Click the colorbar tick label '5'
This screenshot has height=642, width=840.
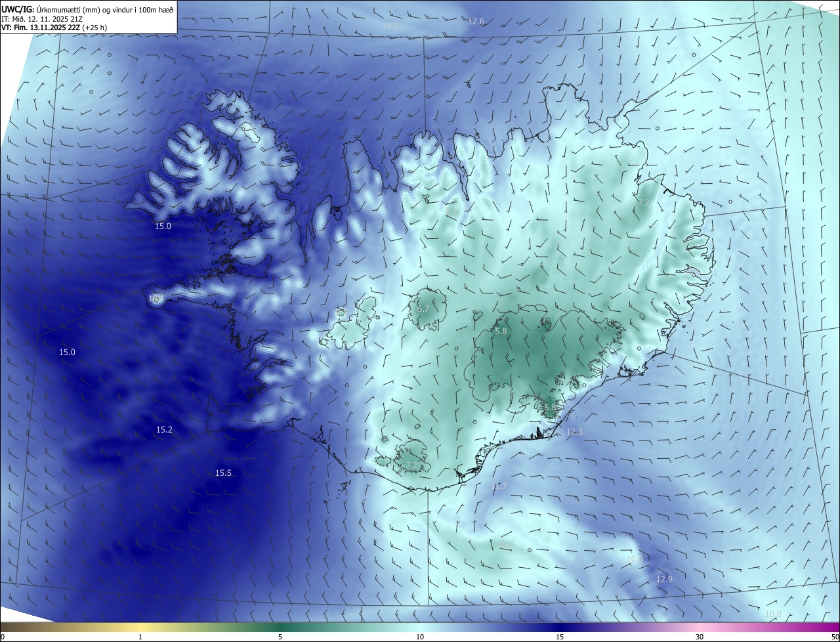pos(280,637)
